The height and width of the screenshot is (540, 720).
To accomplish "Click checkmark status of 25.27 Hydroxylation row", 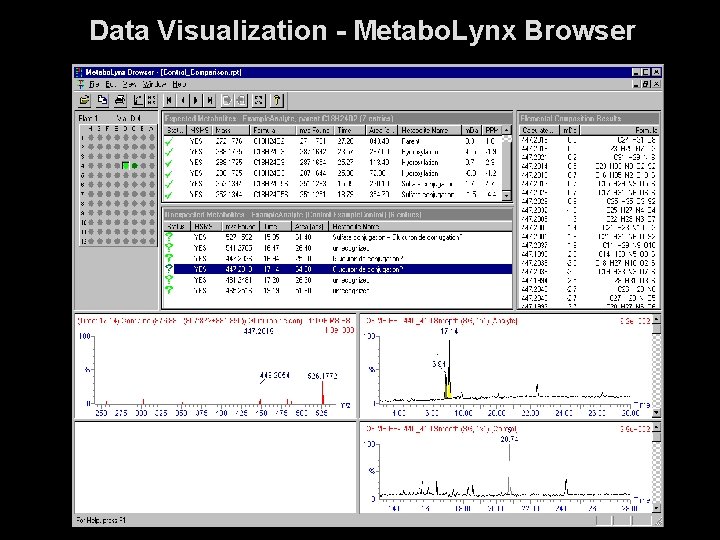I will (x=169, y=163).
